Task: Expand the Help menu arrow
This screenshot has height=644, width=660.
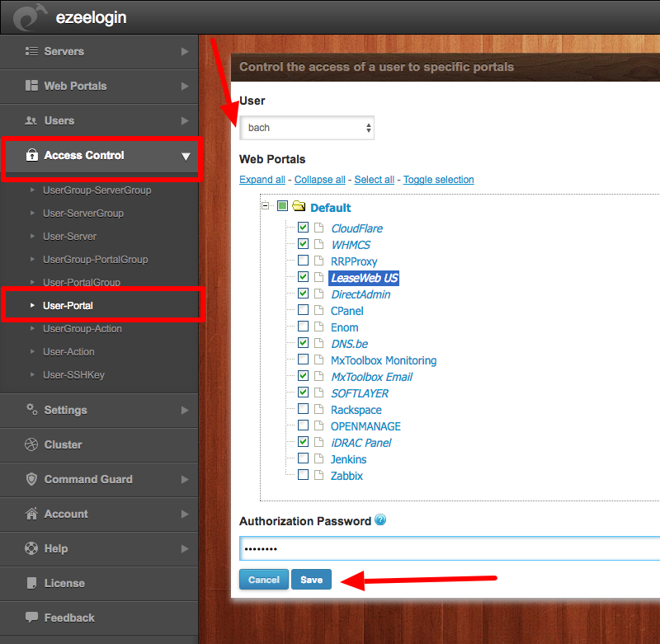Action: pyautogui.click(x=185, y=548)
